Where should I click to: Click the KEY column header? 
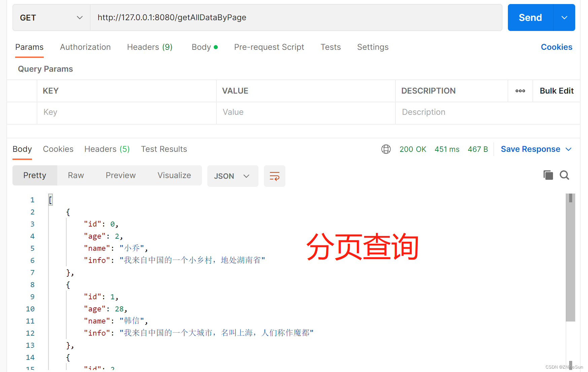click(51, 91)
